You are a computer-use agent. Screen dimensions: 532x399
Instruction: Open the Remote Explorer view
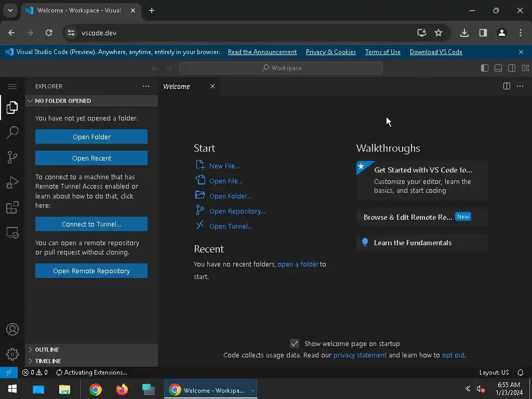click(12, 233)
